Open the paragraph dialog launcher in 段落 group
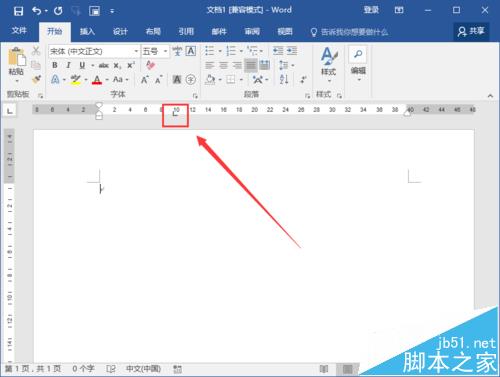The image size is (500, 377). point(307,96)
